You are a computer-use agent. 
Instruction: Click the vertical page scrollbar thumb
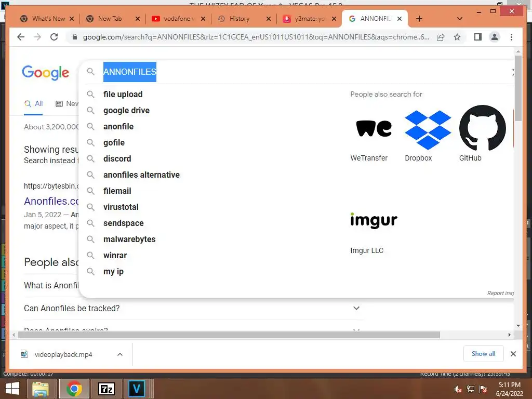click(518, 87)
